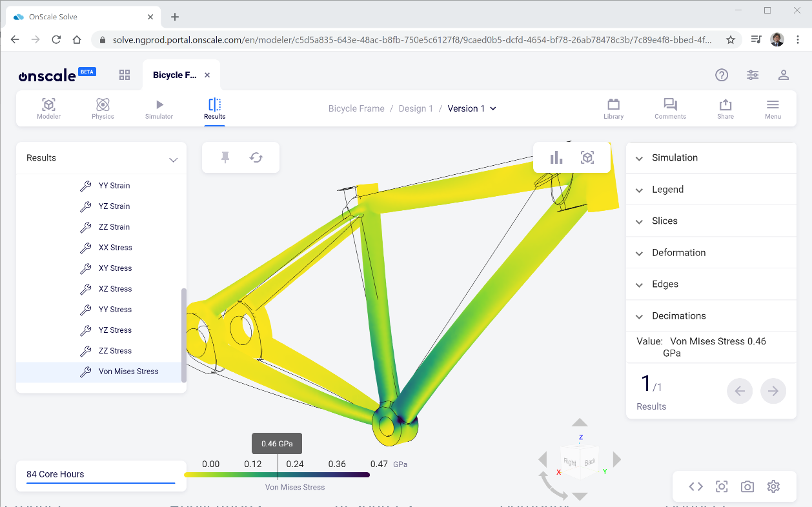Click the 0.46 GPa marker on the stress scale

(x=276, y=443)
